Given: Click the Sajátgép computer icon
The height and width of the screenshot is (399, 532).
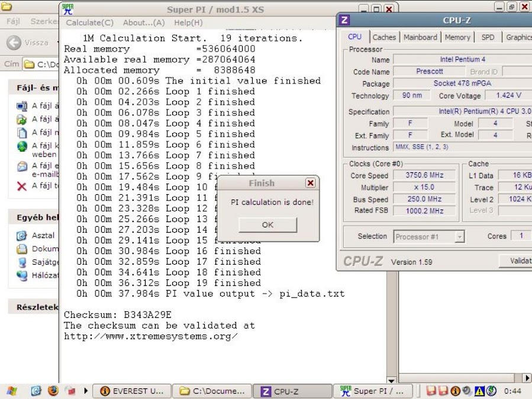Looking at the screenshot, I should (22, 262).
